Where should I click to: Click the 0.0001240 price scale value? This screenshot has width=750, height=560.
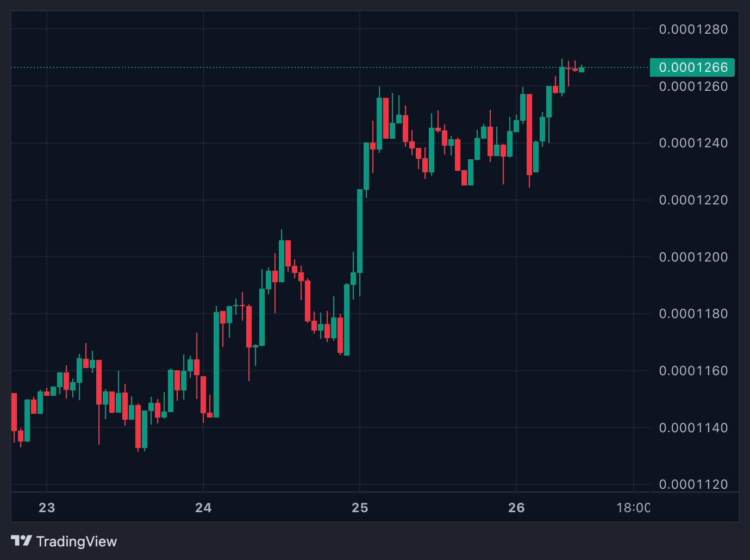[x=693, y=143]
